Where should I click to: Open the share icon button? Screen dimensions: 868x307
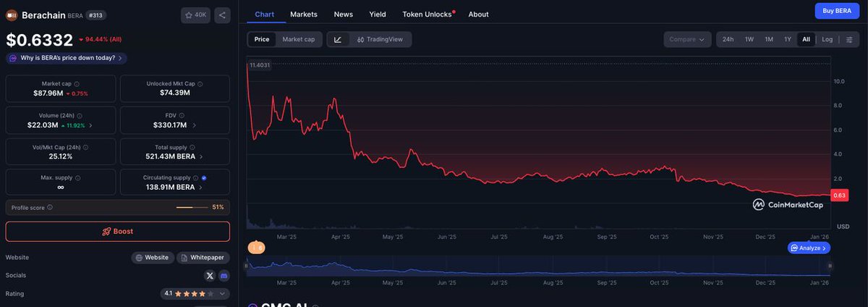pyautogui.click(x=222, y=14)
